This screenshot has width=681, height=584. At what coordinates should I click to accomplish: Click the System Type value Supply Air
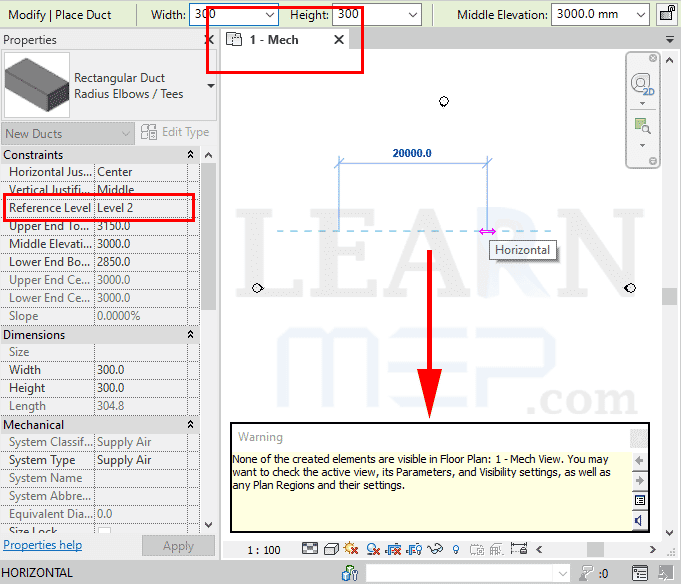(x=141, y=460)
